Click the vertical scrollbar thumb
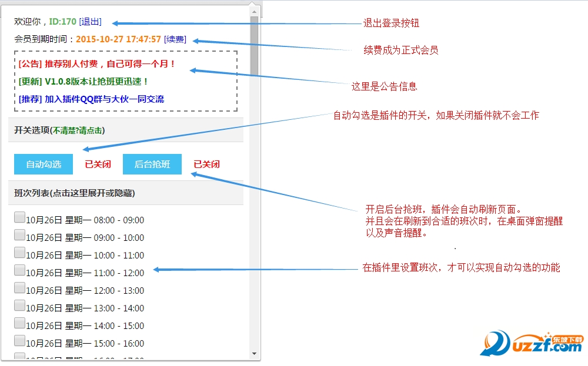 coord(254,46)
